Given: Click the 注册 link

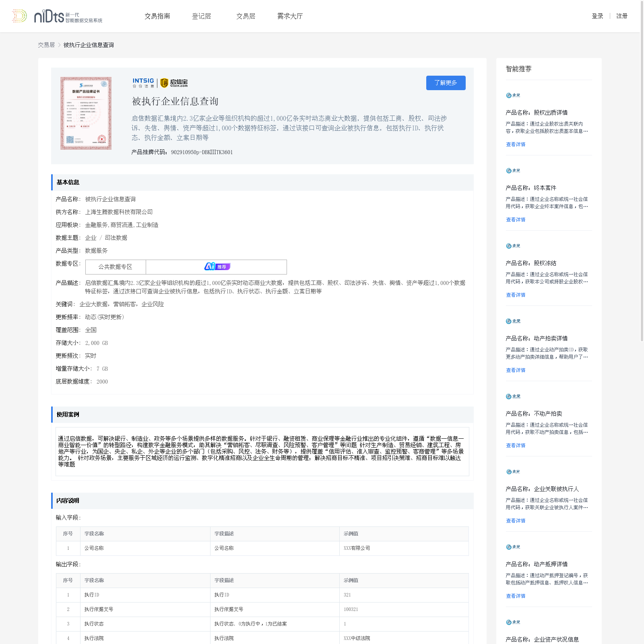Looking at the screenshot, I should pyautogui.click(x=622, y=16).
